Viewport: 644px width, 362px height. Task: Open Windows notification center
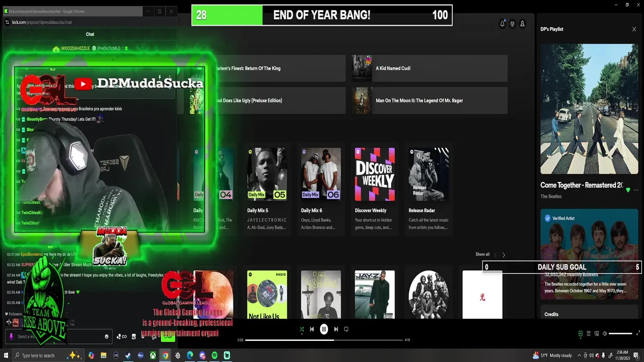click(636, 355)
